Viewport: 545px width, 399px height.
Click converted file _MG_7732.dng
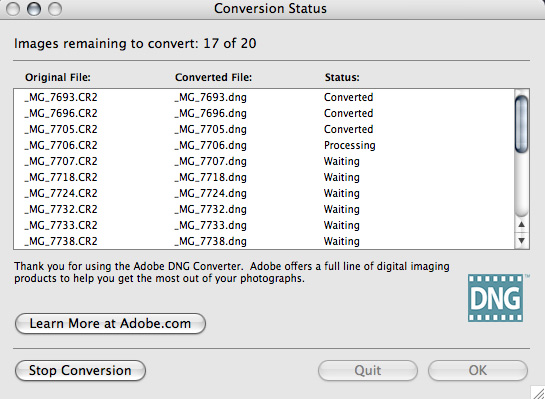(x=211, y=209)
